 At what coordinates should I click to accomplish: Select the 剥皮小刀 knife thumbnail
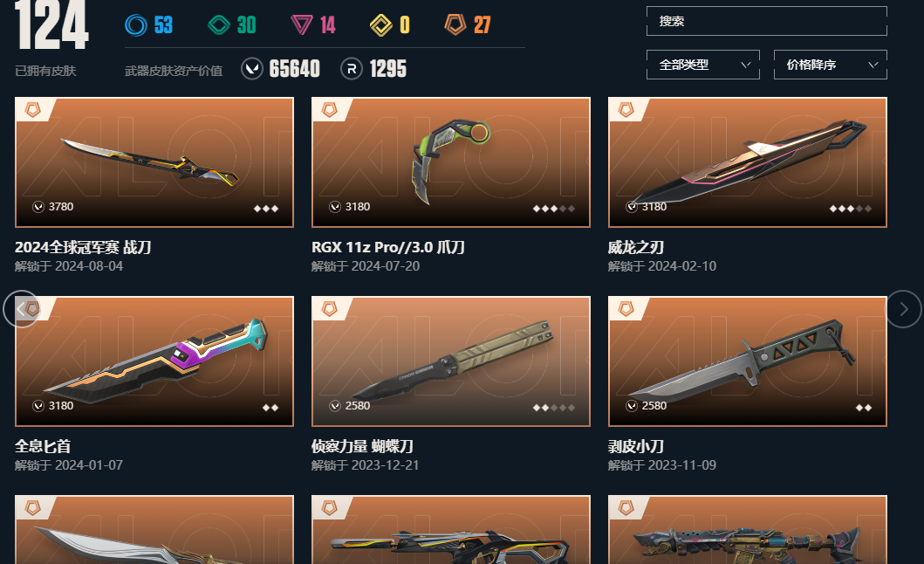[747, 361]
